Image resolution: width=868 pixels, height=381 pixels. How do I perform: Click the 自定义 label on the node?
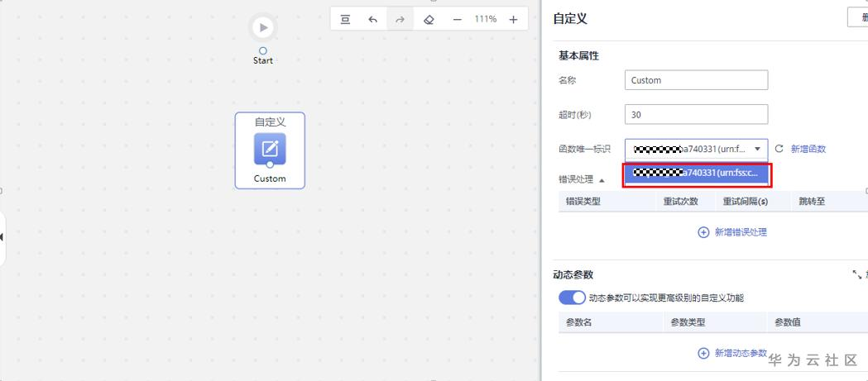click(270, 122)
